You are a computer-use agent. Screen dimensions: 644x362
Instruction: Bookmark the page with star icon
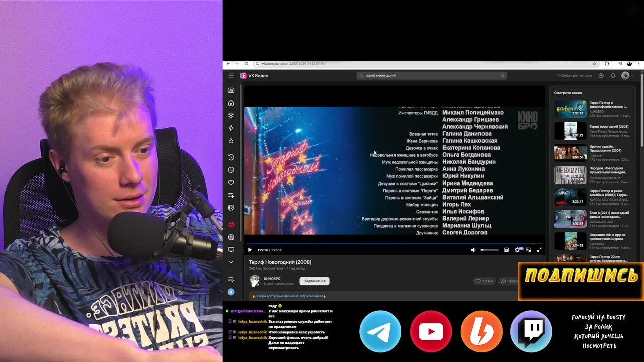[x=594, y=64]
